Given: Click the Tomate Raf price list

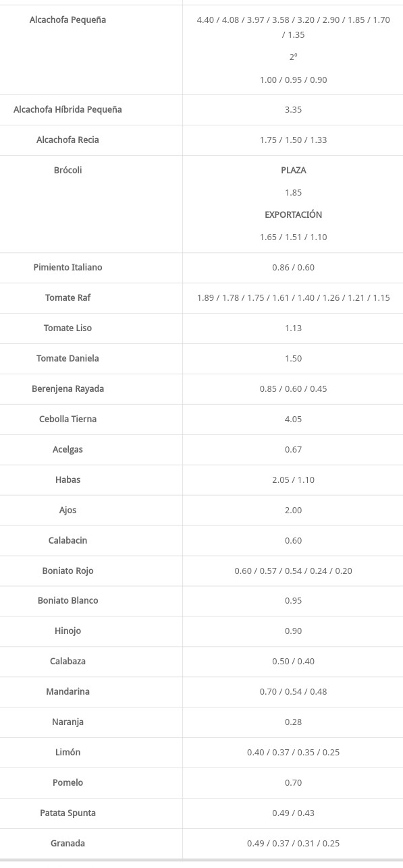Looking at the screenshot, I should pos(293,297).
